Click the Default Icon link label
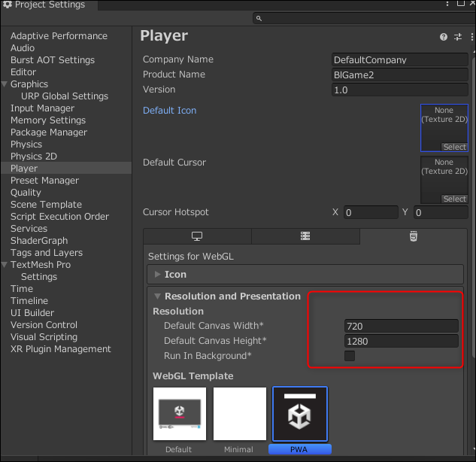 [x=170, y=111]
